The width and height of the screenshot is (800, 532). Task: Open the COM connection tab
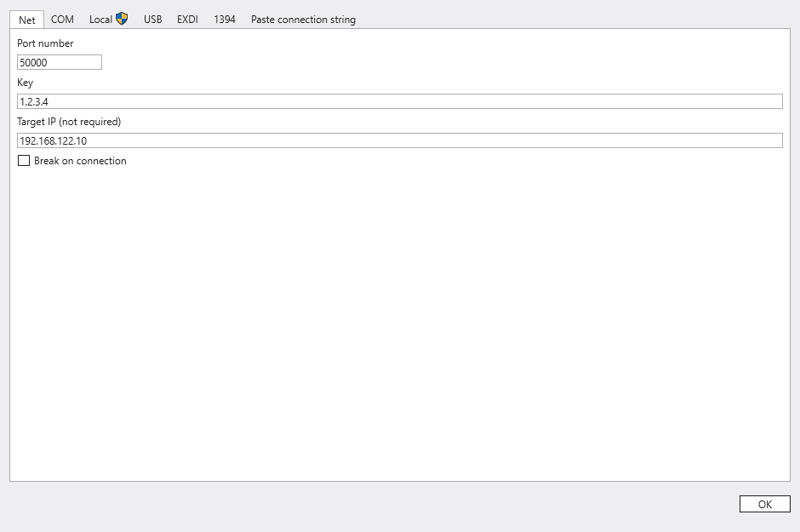[x=62, y=20]
